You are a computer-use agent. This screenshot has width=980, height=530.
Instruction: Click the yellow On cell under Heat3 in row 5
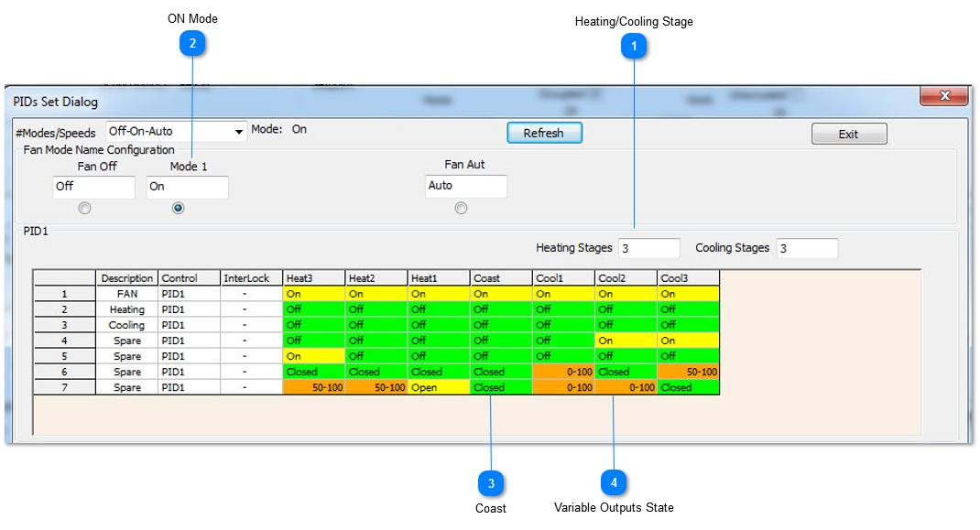[x=314, y=356]
